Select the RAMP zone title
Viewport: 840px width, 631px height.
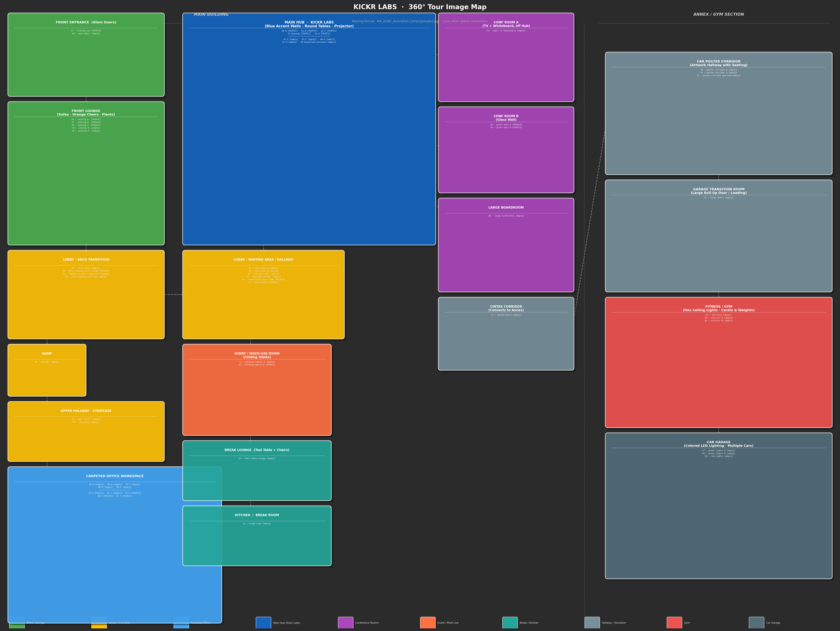tap(47, 353)
